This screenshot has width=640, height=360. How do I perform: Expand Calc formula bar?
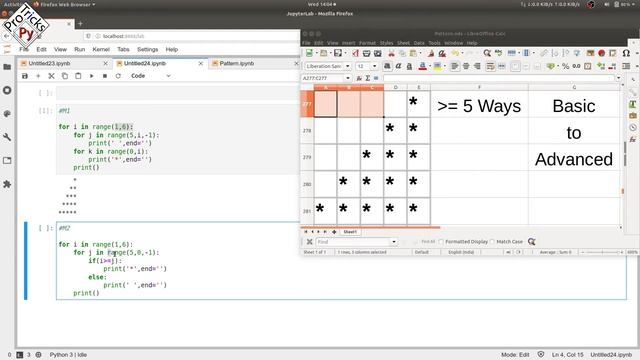pos(618,78)
